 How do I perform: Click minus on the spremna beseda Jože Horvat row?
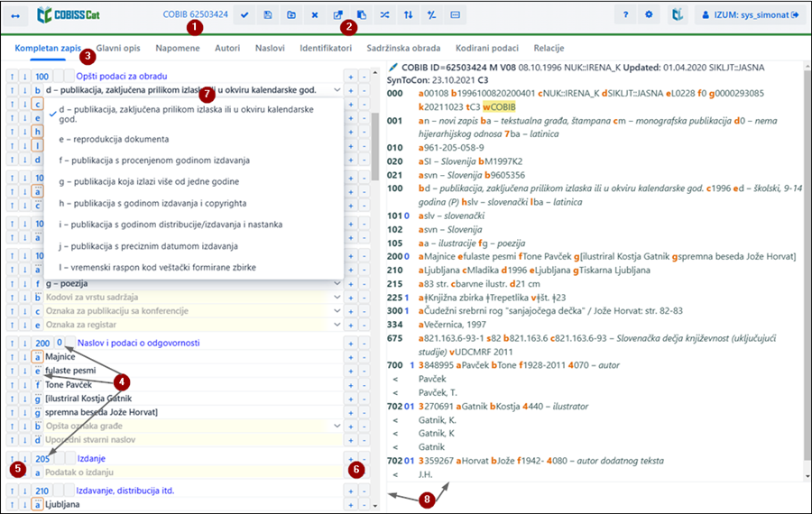pos(364,413)
